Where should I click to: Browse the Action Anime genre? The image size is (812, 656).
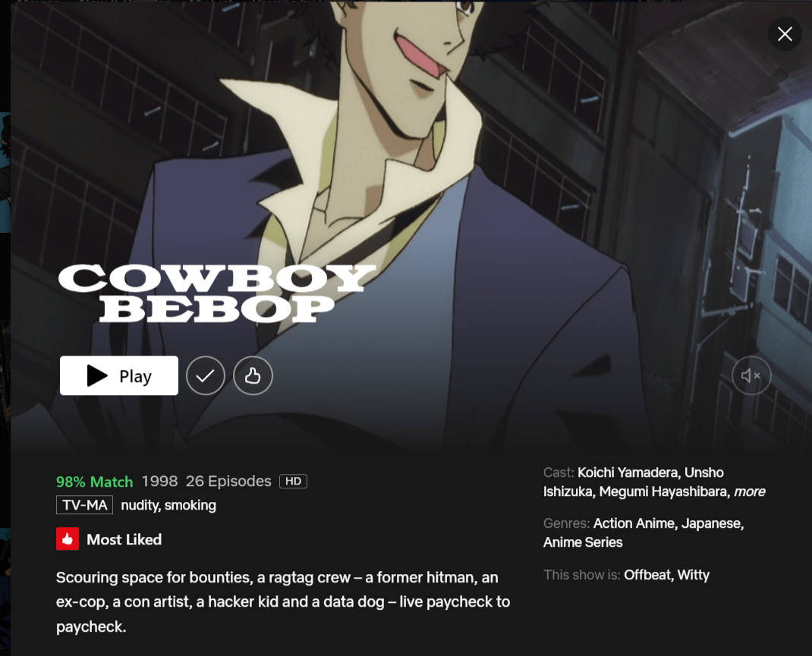point(635,523)
